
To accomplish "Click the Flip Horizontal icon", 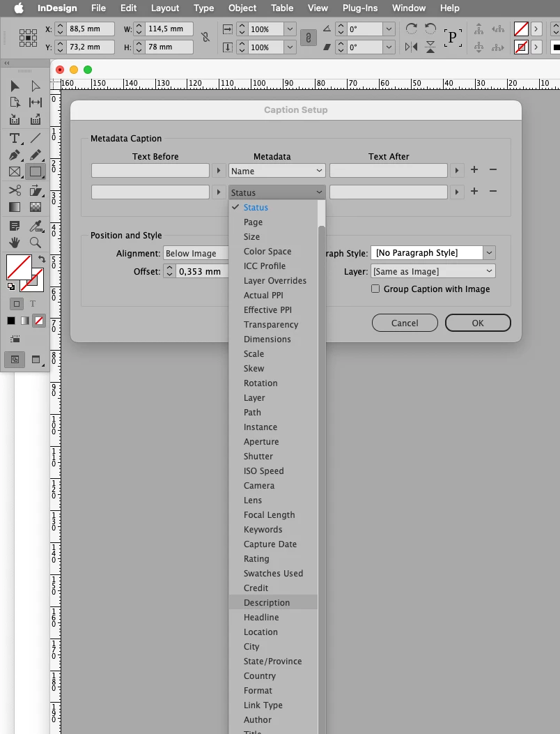I will coord(411,47).
